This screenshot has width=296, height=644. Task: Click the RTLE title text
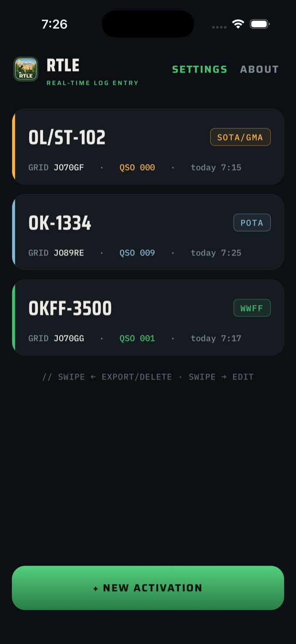pos(63,66)
